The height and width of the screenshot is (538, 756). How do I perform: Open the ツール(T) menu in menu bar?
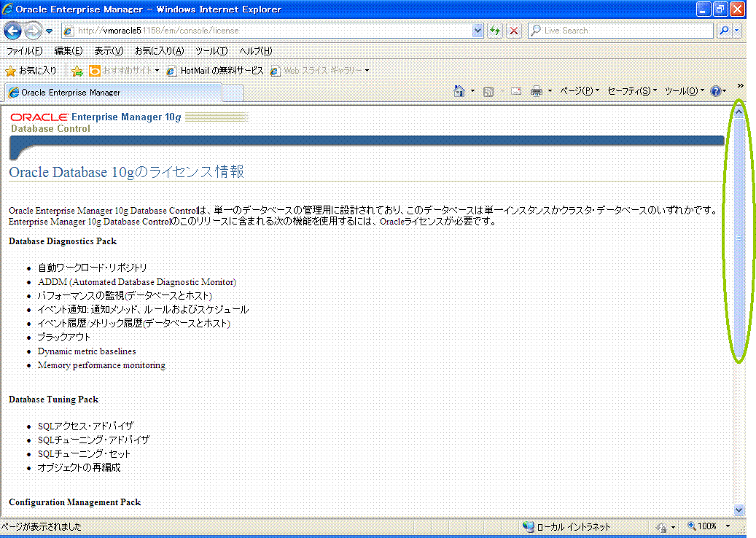pos(211,51)
